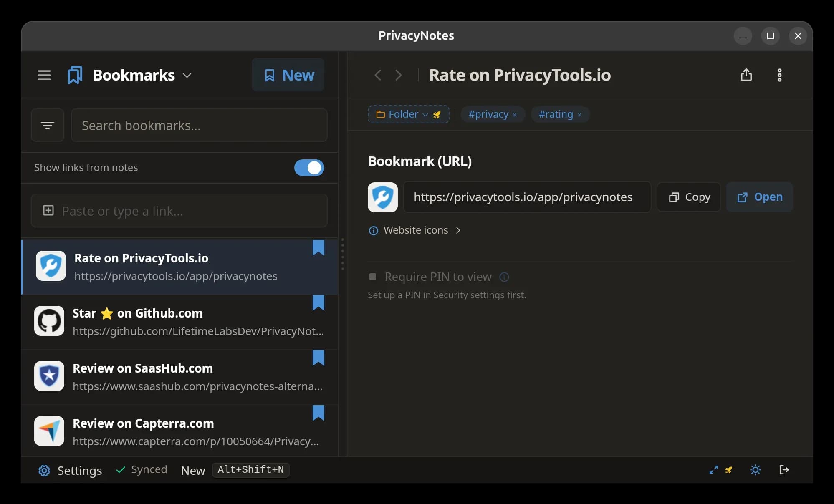The height and width of the screenshot is (504, 834).
Task: Click the add link plus icon
Action: click(x=48, y=210)
